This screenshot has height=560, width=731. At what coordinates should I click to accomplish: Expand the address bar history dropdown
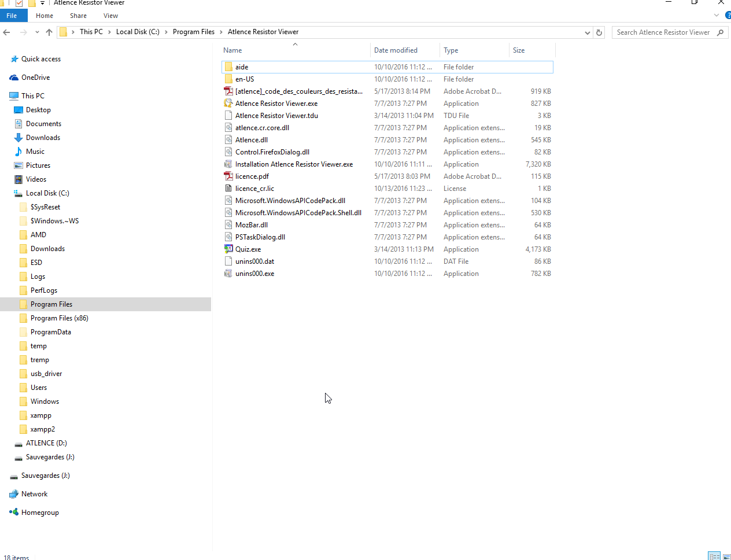pos(588,32)
